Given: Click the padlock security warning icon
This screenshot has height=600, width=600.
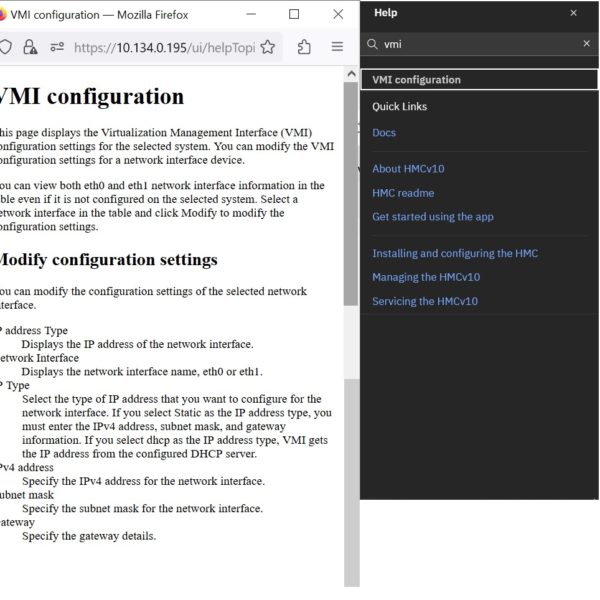Looking at the screenshot, I should click(x=30, y=47).
